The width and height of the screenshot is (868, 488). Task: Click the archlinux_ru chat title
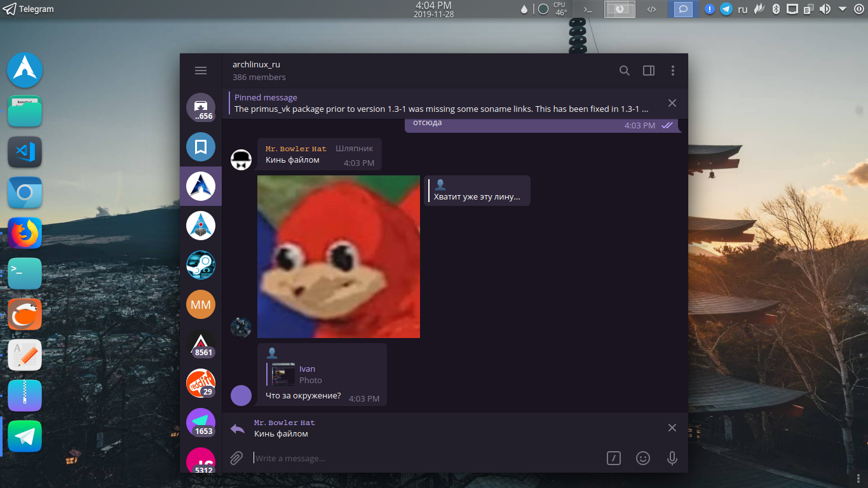point(256,64)
